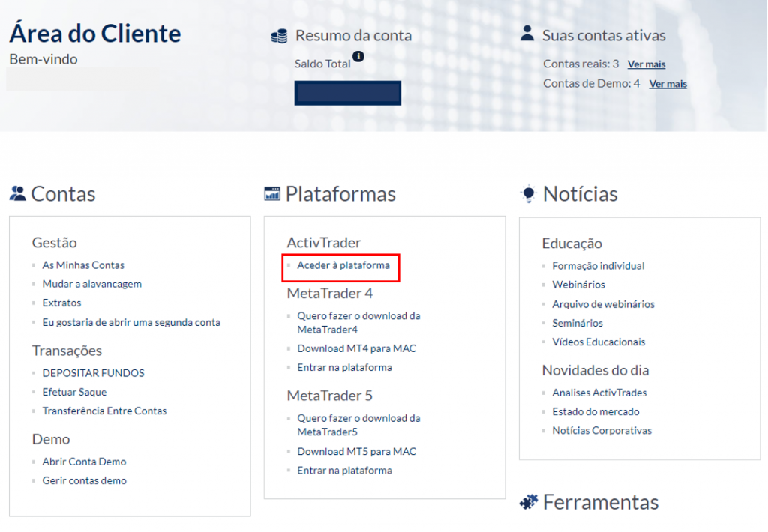This screenshot has height=532, width=768.
Task: Click the Notícias lightbulb icon
Action: click(528, 193)
